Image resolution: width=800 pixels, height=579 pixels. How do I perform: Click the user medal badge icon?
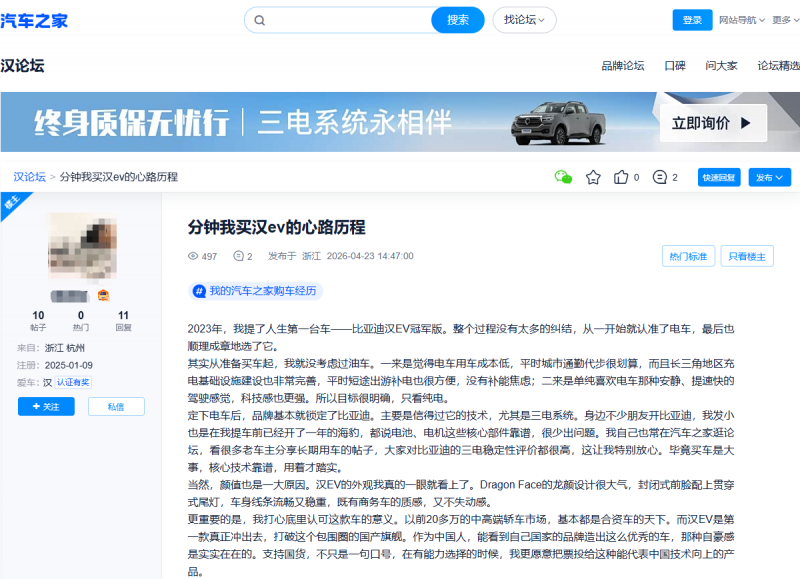[104, 295]
